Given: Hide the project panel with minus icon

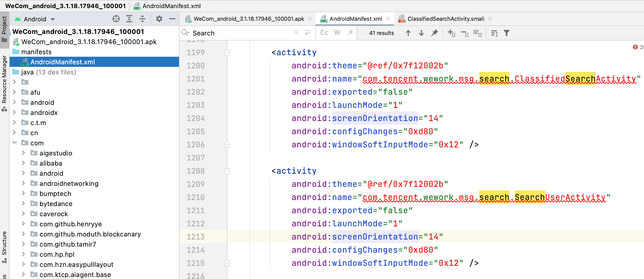Looking at the screenshot, I should 172,19.
